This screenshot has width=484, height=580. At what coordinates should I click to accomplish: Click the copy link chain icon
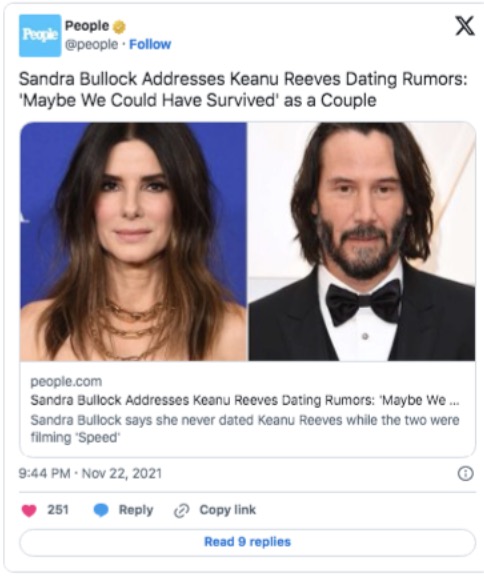click(181, 510)
